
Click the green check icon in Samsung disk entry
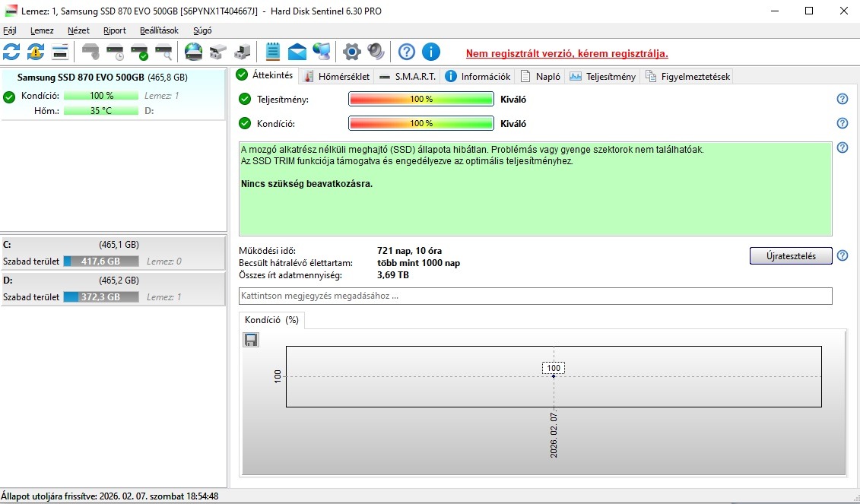[9, 97]
